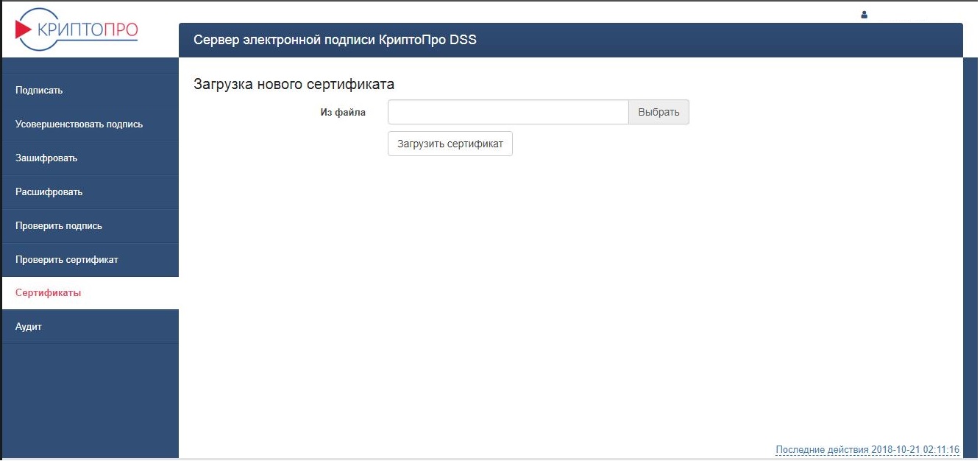Click the user profile icon
Viewport: 980px width, 461px height.
click(864, 15)
